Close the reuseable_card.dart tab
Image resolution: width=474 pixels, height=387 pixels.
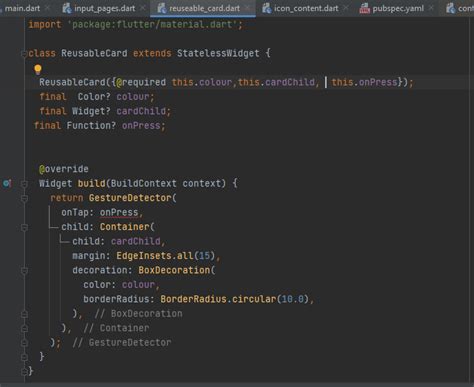247,7
